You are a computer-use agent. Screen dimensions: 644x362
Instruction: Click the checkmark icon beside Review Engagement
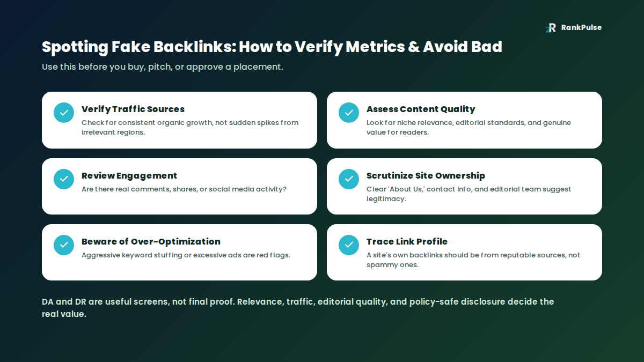tap(64, 179)
